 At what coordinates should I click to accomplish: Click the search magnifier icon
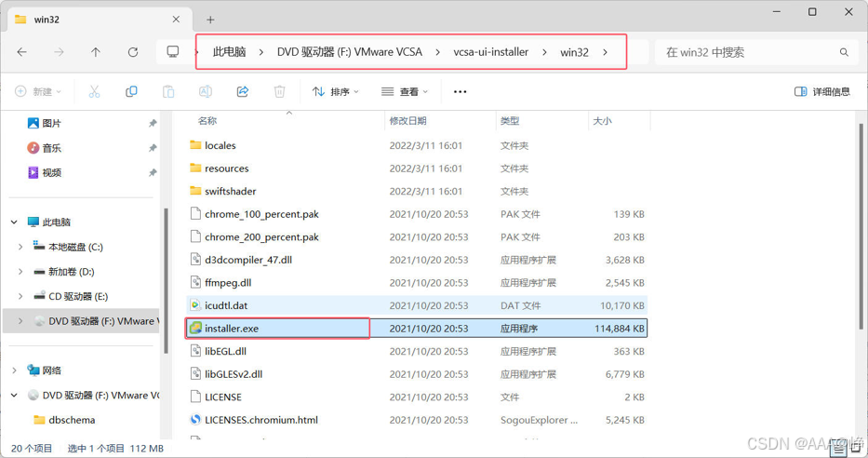pyautogui.click(x=844, y=52)
